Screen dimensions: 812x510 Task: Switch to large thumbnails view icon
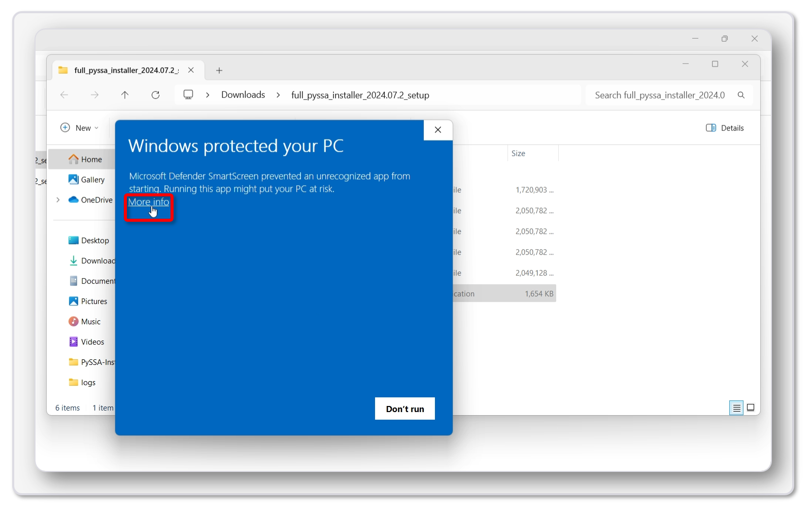tap(751, 407)
